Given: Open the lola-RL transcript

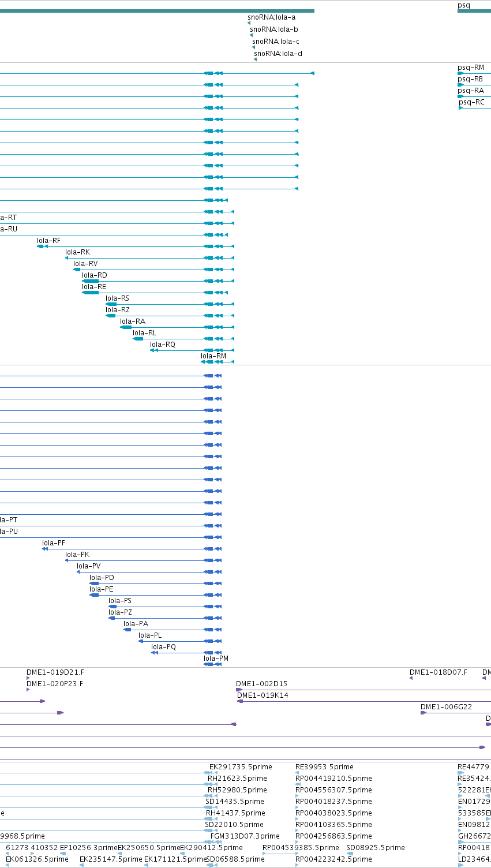Looking at the screenshot, I should point(144,333).
